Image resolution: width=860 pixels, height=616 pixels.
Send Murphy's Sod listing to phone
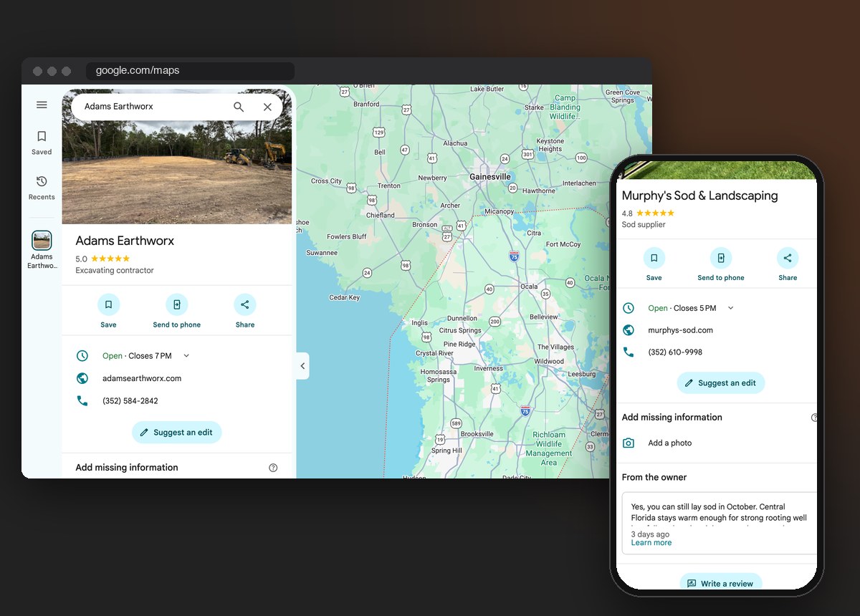pyautogui.click(x=721, y=264)
